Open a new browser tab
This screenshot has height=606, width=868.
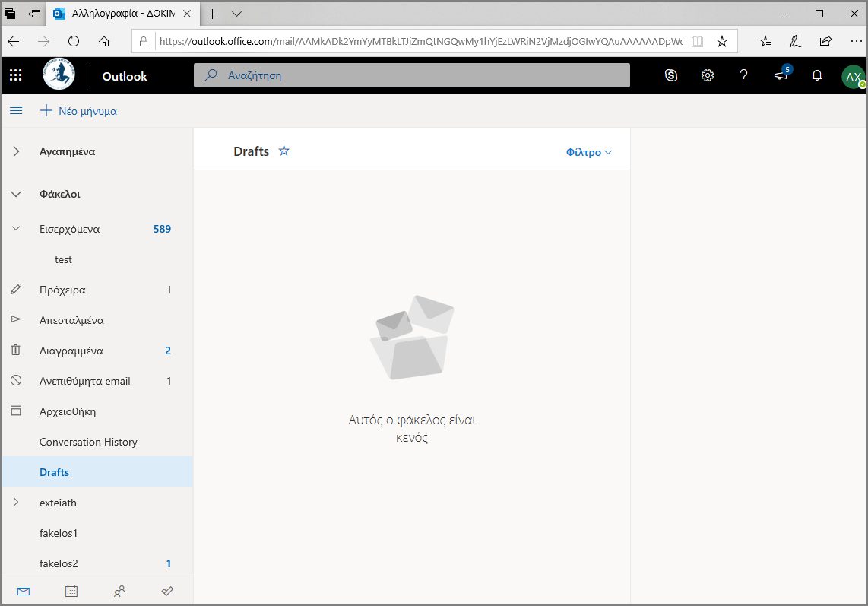coord(213,14)
